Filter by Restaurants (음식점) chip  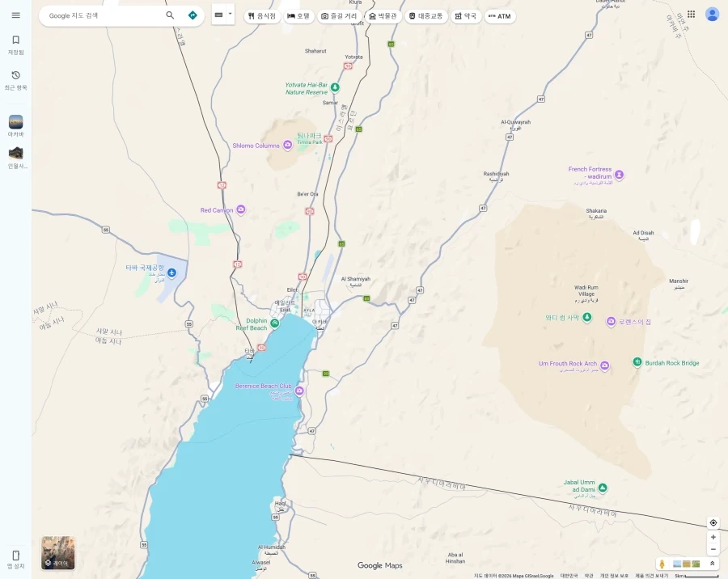262,16
